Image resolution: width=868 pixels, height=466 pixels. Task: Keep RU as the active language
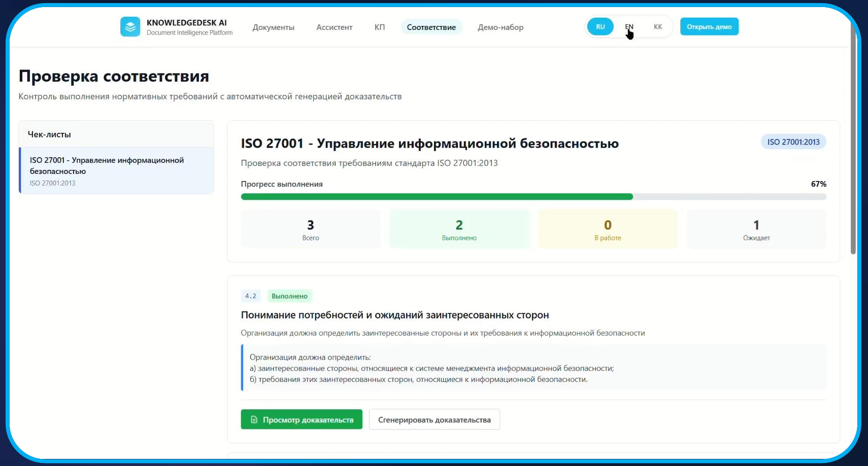(x=600, y=26)
